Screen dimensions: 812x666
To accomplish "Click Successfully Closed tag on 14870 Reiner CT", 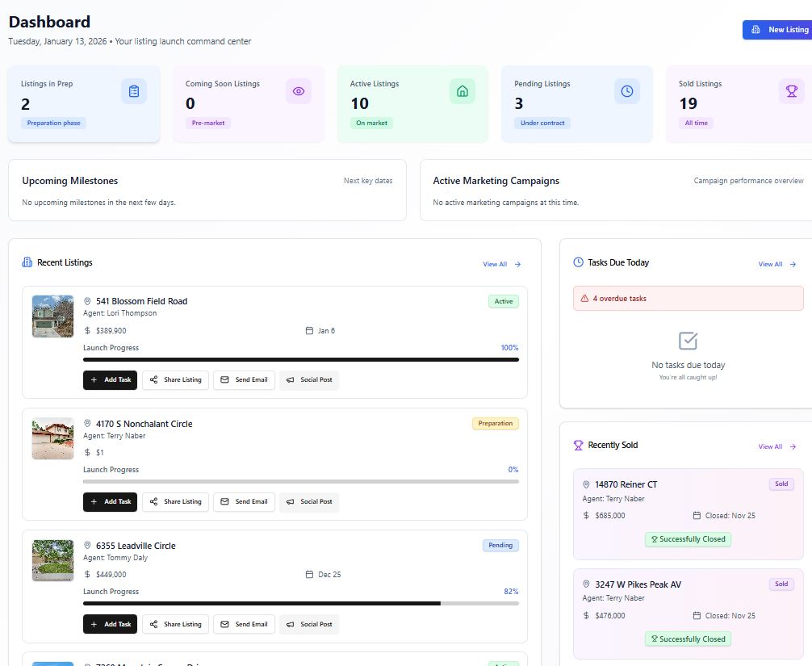I will (x=689, y=539).
